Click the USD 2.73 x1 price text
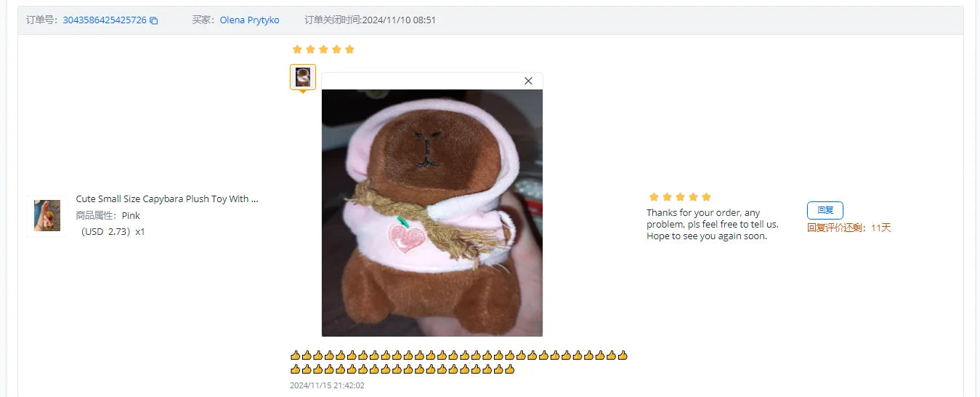 click(x=113, y=232)
